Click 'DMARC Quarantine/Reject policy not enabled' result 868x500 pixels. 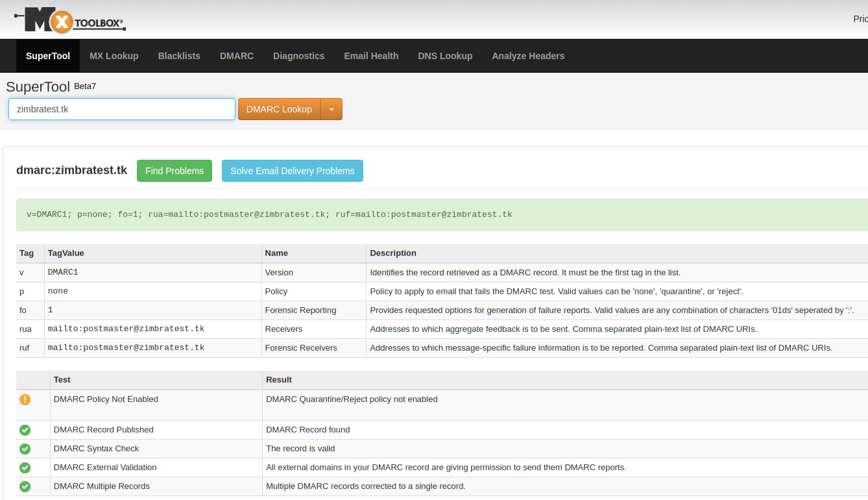[352, 399]
